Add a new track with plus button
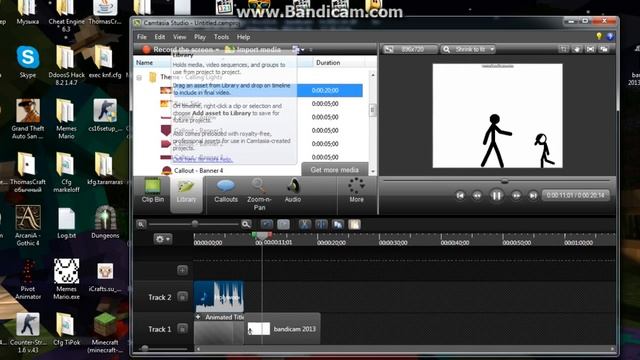This screenshot has width=640, height=360. (x=182, y=270)
